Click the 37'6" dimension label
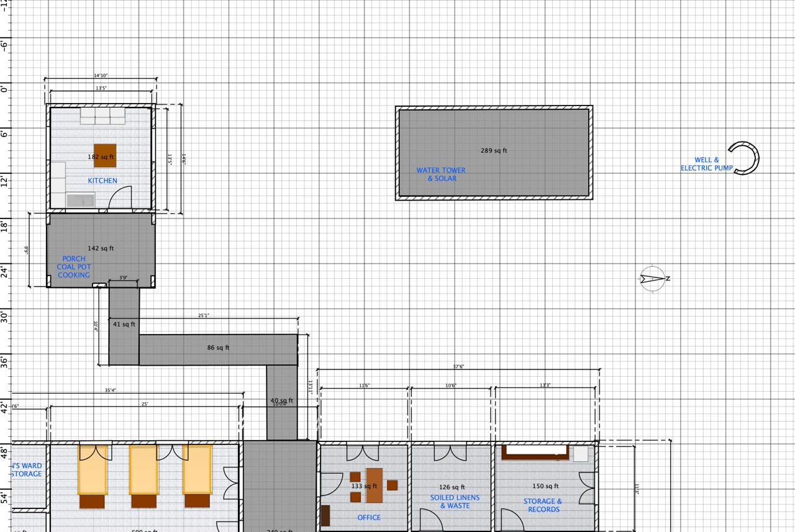The width and height of the screenshot is (795, 532). tap(458, 367)
